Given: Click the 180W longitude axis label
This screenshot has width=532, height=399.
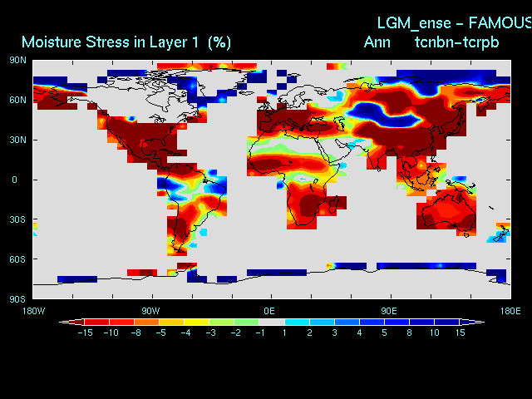Looking at the screenshot, I should (34, 310).
